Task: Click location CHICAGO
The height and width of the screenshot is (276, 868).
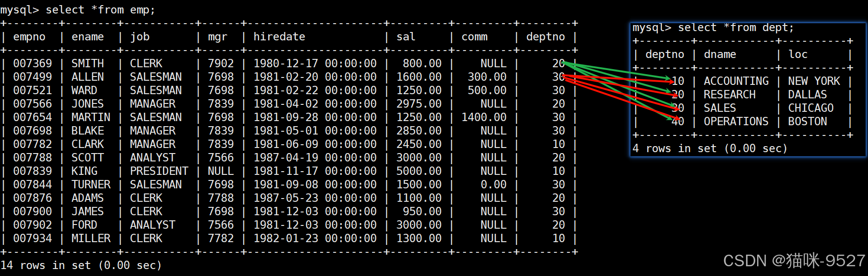Action: pyautogui.click(x=811, y=108)
